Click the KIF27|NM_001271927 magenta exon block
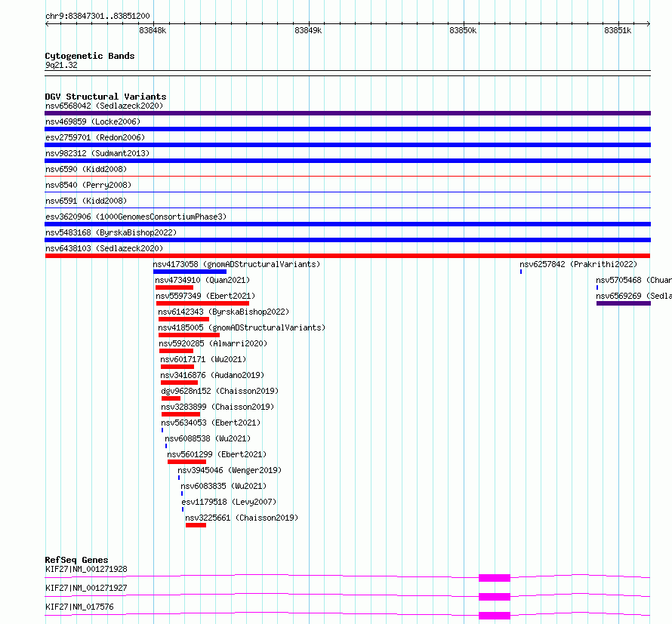The width and height of the screenshot is (672, 624). (x=495, y=597)
